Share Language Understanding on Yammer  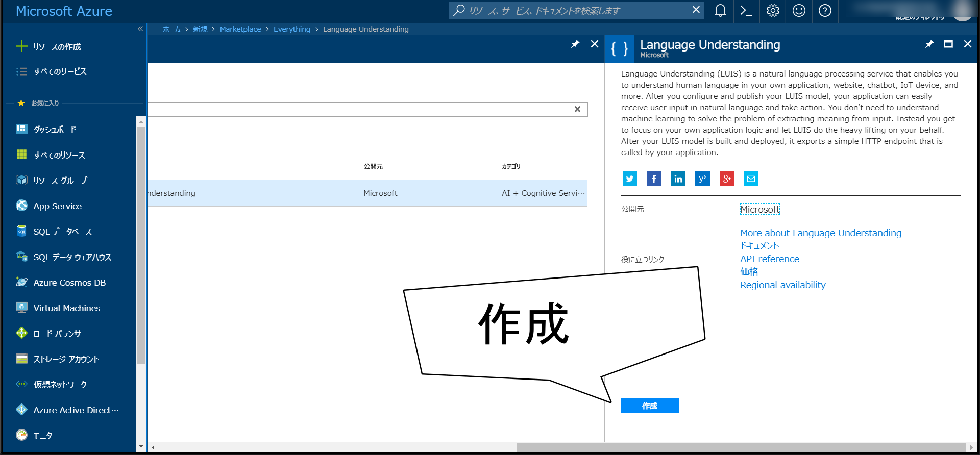[702, 179]
